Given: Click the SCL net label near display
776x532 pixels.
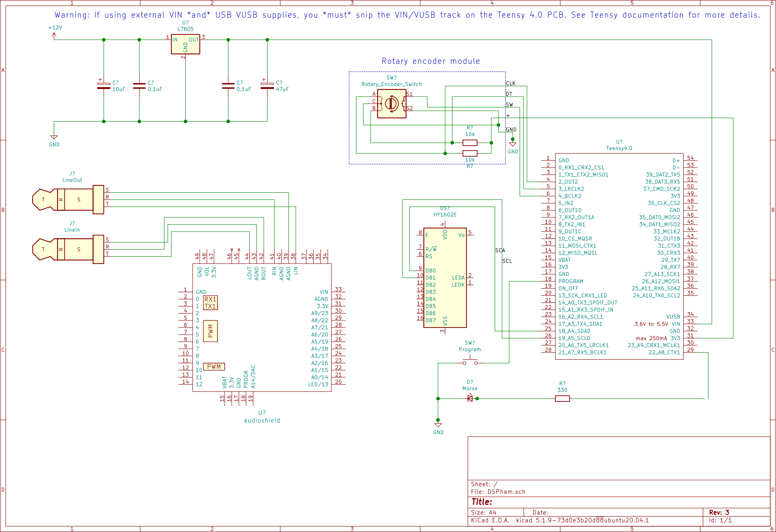Looking at the screenshot, I should pos(507,261).
